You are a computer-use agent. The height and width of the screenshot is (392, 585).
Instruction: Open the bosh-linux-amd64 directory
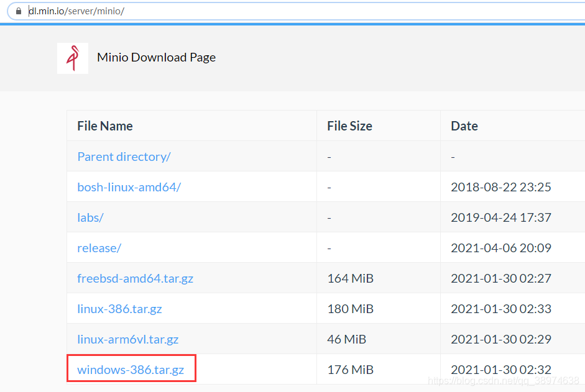point(129,186)
